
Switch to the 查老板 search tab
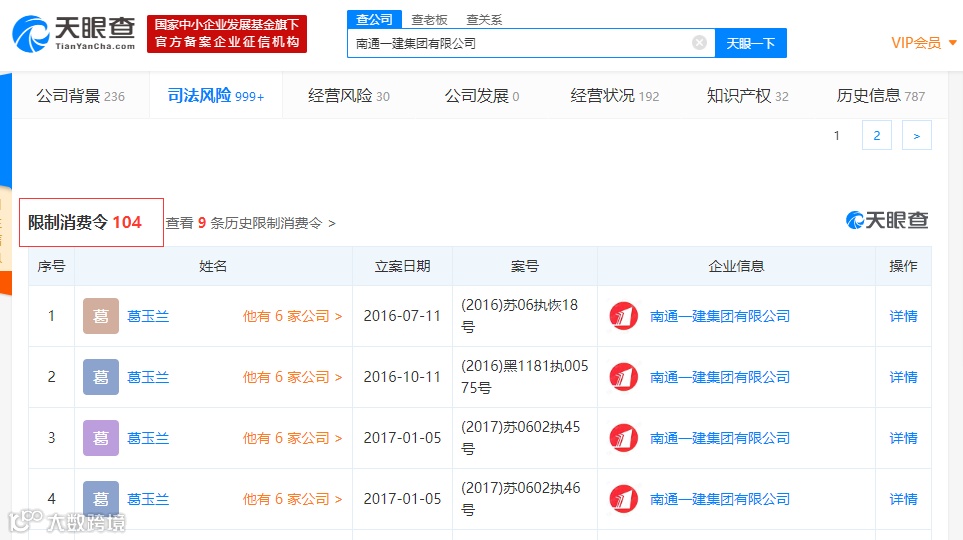pos(429,20)
